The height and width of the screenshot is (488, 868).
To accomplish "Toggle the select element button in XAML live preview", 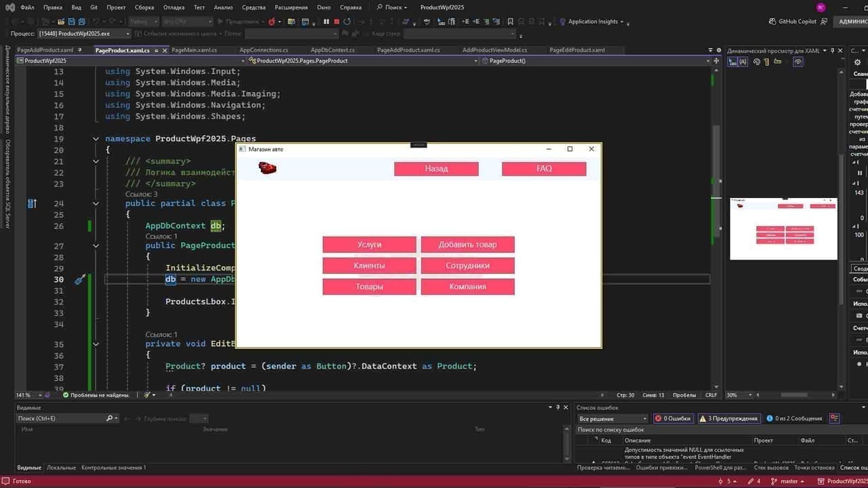I will 733,62.
